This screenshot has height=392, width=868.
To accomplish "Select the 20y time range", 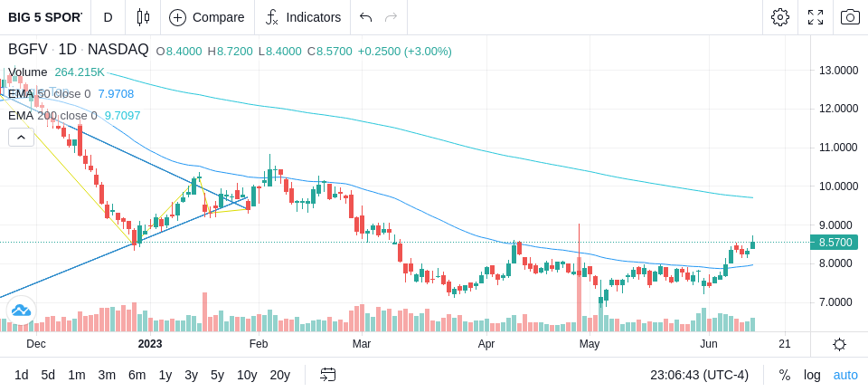I will click(279, 376).
